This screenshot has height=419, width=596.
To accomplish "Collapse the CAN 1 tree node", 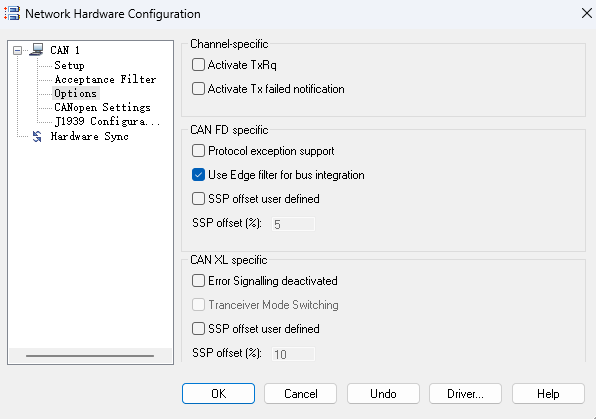I will tap(17, 50).
